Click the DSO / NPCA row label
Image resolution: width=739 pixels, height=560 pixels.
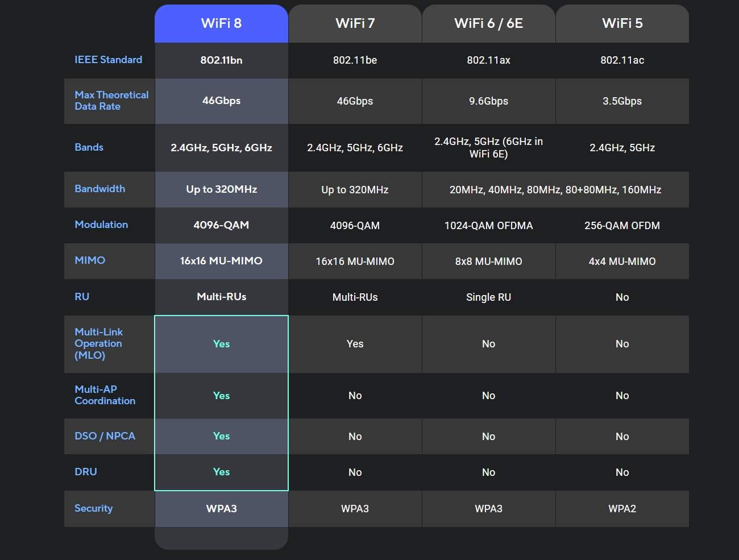pos(105,436)
